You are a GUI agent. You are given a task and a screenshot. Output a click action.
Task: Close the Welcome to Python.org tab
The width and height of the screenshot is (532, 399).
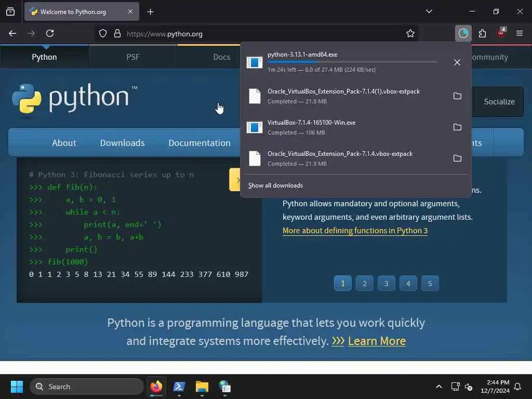point(130,11)
